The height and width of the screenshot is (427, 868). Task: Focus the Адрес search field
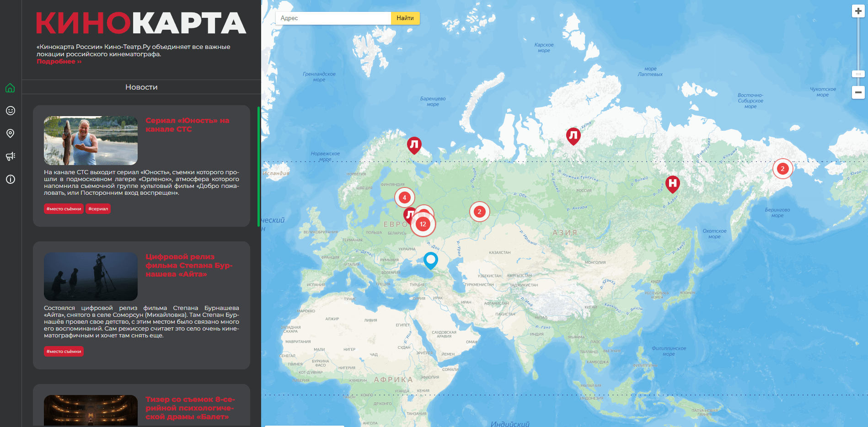[x=333, y=18]
